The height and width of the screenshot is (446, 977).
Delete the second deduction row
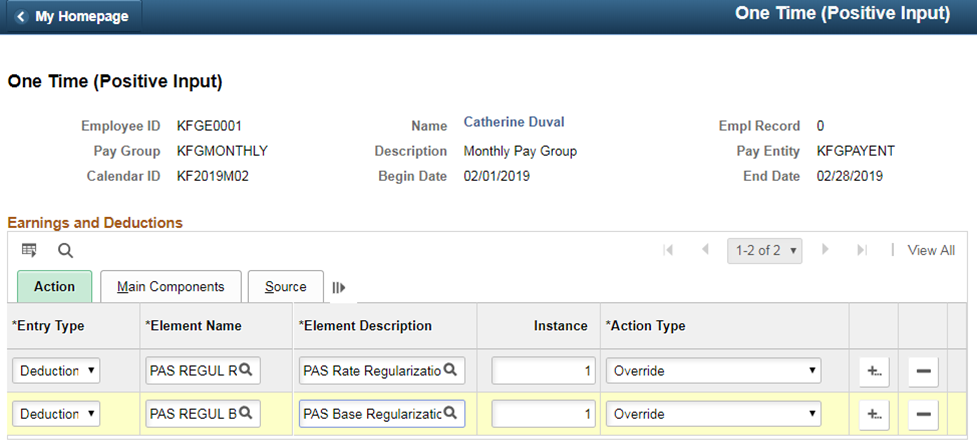click(923, 415)
